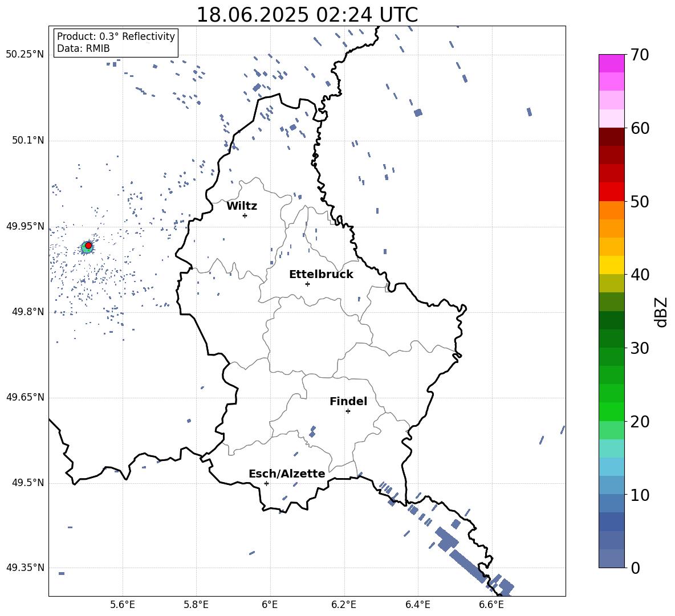
Task: Click the "Product: 0.3° Reflectivity" label
Action: [x=116, y=36]
